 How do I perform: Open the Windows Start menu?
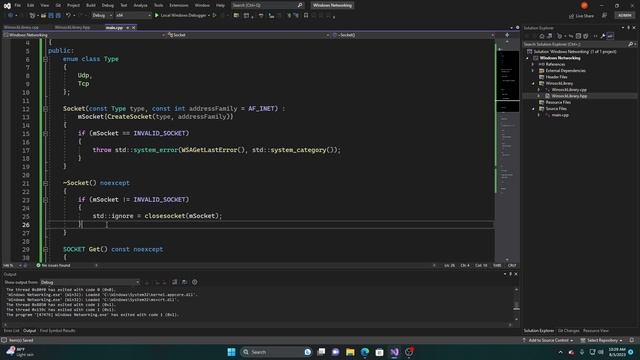click(231, 352)
